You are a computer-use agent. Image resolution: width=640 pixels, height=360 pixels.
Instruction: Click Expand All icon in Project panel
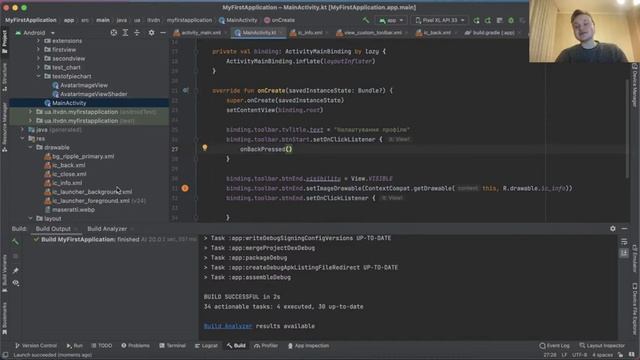125,33
